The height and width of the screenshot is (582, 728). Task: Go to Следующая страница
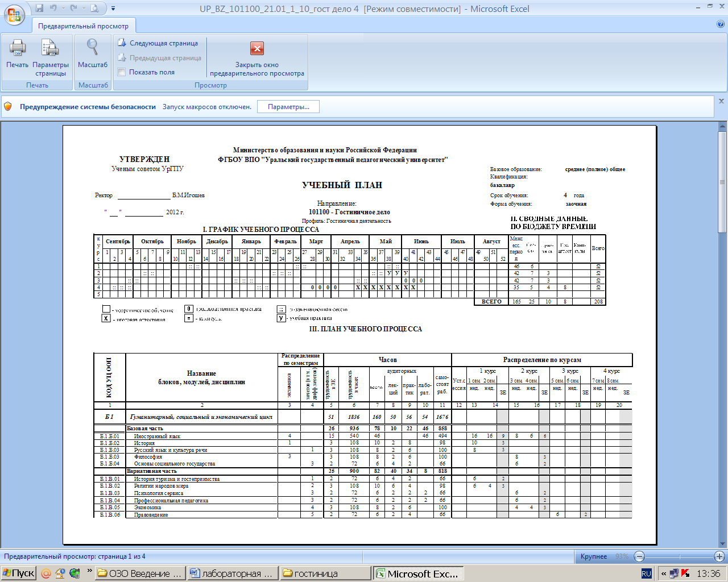click(x=158, y=43)
